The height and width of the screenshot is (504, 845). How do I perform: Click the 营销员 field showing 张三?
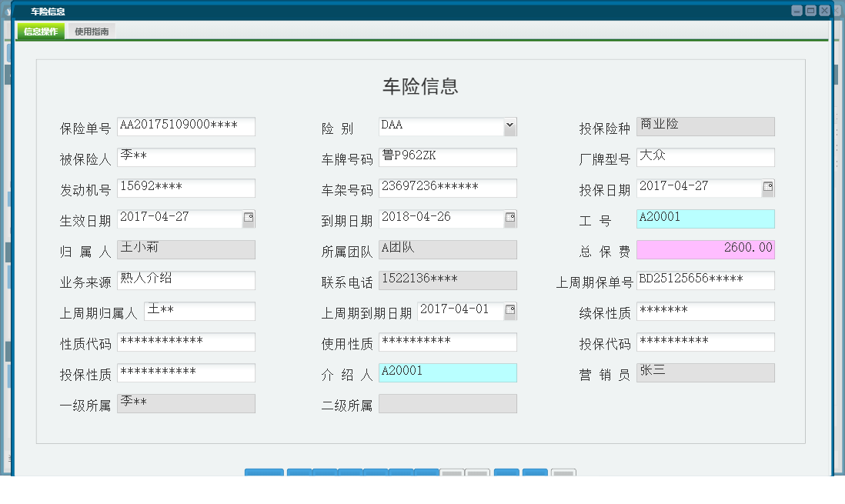pos(706,372)
